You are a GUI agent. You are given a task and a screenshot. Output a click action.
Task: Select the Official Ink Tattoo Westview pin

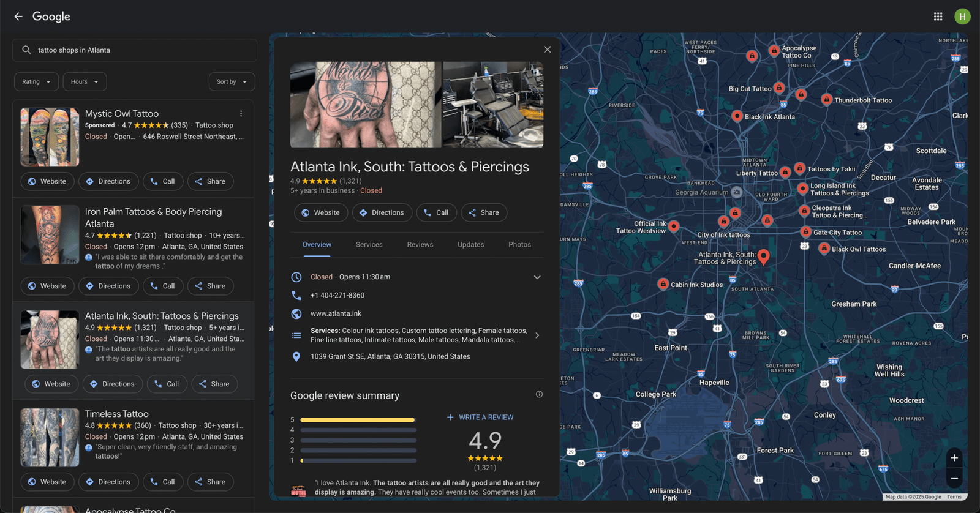tap(674, 227)
